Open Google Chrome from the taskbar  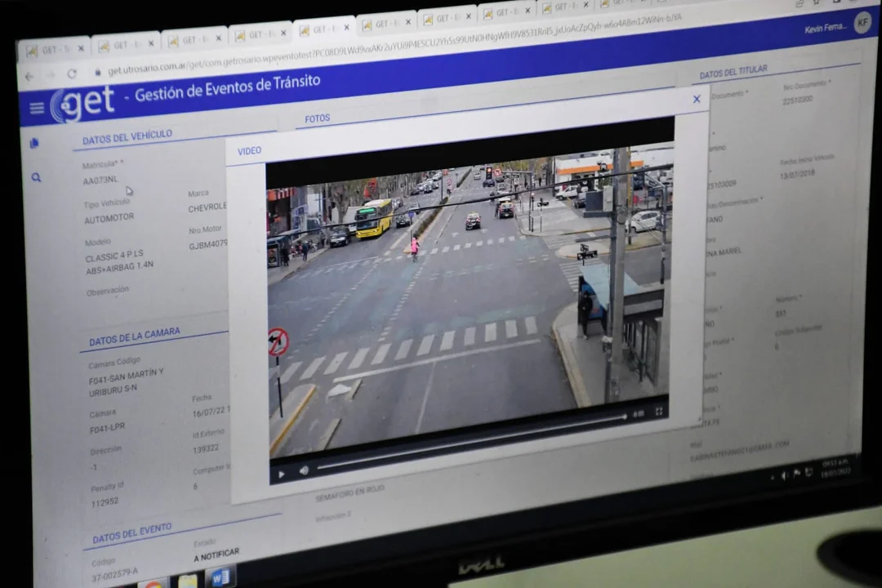point(153,583)
